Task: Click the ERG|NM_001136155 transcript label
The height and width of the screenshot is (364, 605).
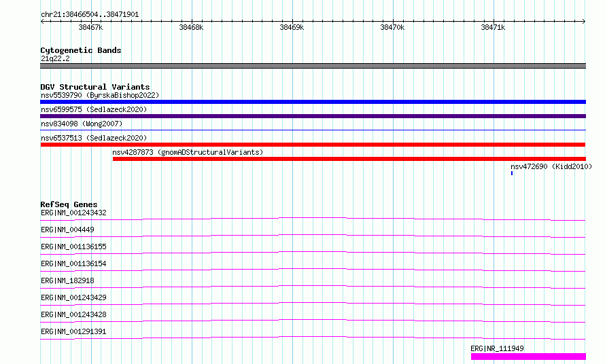Action: [73, 247]
